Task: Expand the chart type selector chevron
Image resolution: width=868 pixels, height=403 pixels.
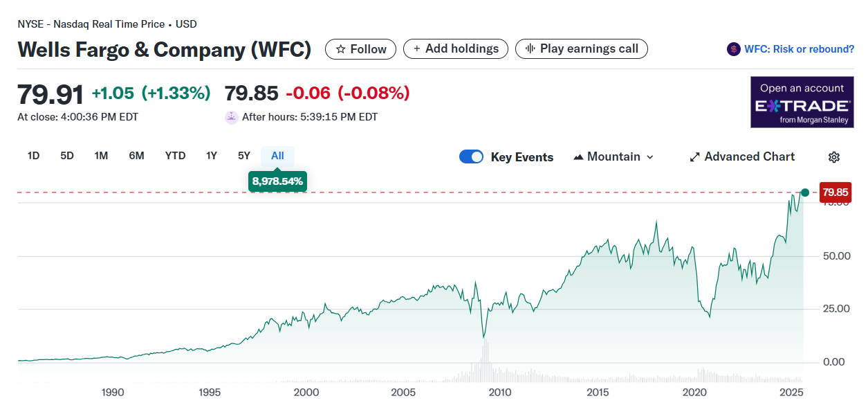Action: click(649, 156)
